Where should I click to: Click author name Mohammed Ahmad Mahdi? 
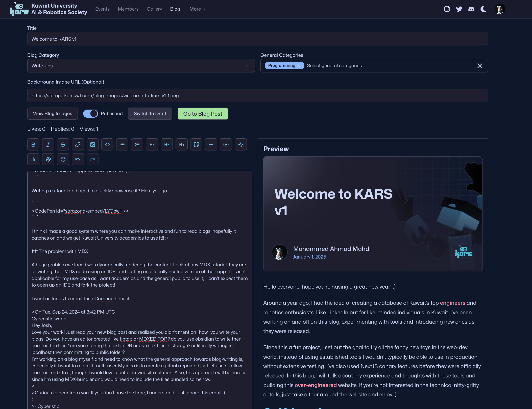point(332,249)
